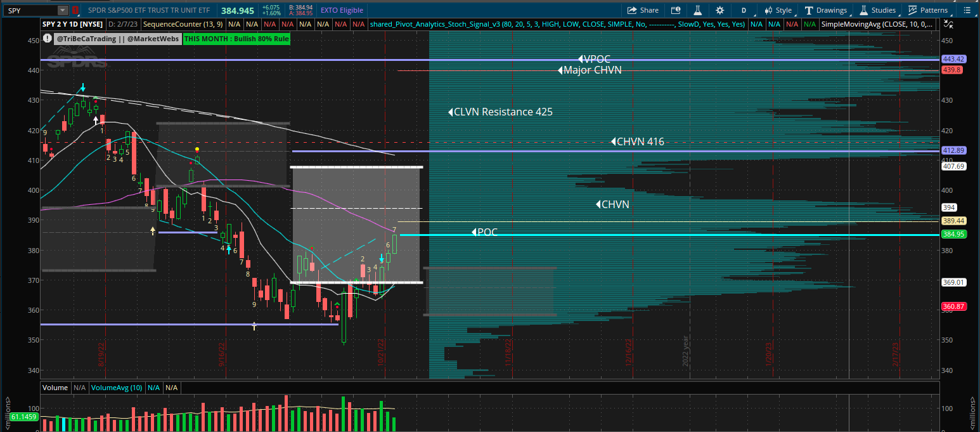Click the bid price B: 384.94
Screen dimensions: 980x432
[x=300, y=7]
